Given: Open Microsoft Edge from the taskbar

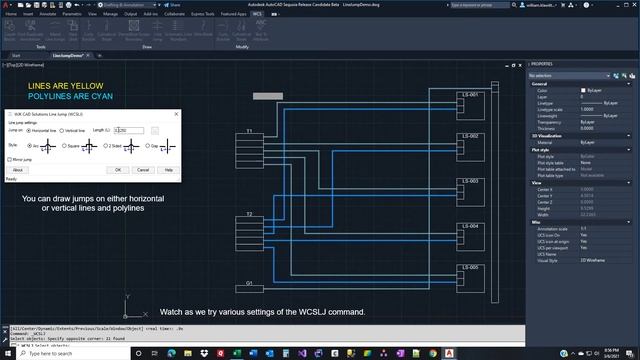Looking at the screenshot, I should (x=171, y=353).
